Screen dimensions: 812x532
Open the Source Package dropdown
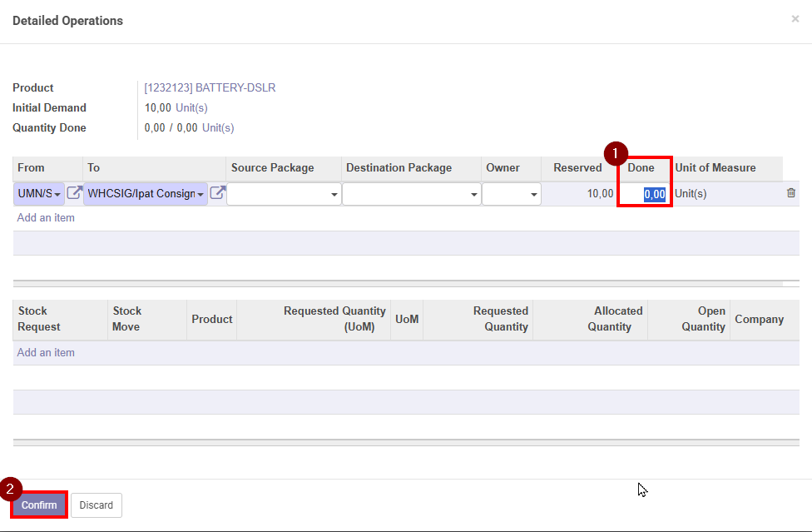tap(284, 194)
